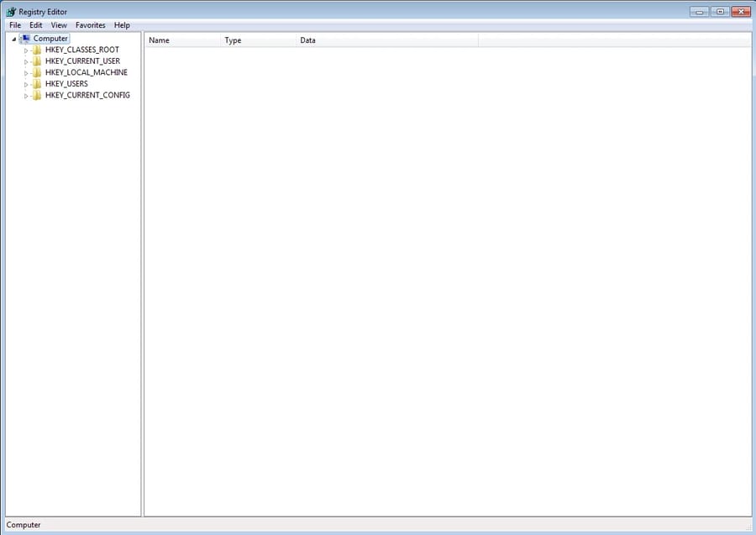
Task: Click the HKEY_CURRENT_USER folder icon
Action: (37, 61)
